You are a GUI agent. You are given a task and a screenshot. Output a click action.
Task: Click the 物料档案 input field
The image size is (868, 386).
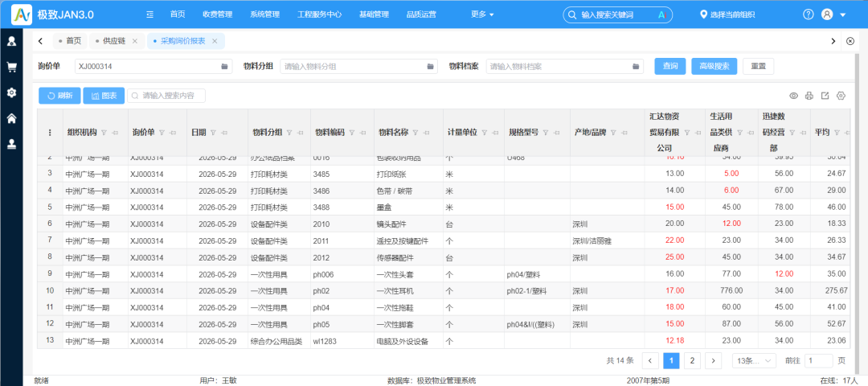point(565,67)
